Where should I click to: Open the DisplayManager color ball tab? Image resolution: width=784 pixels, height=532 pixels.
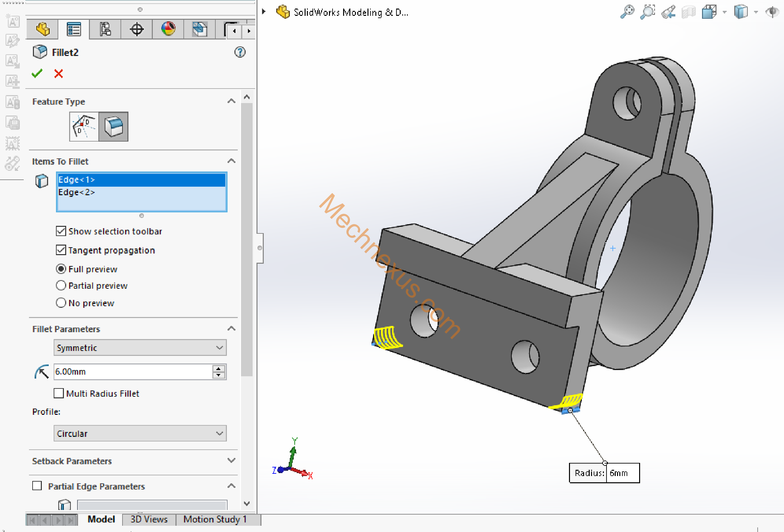click(168, 29)
